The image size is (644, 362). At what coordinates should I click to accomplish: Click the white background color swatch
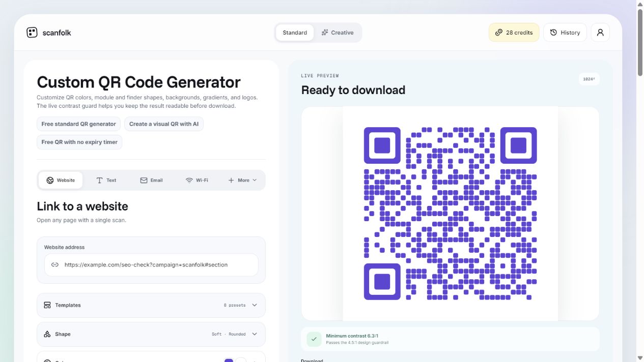(x=241, y=361)
